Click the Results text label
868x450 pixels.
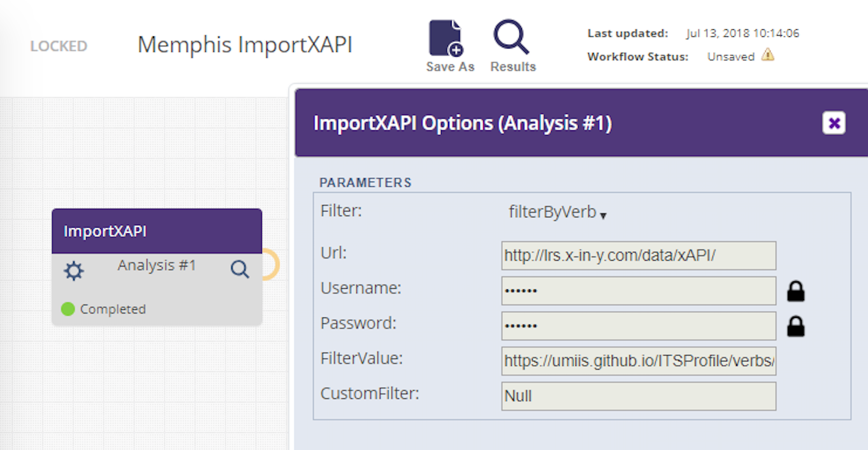[x=513, y=67]
